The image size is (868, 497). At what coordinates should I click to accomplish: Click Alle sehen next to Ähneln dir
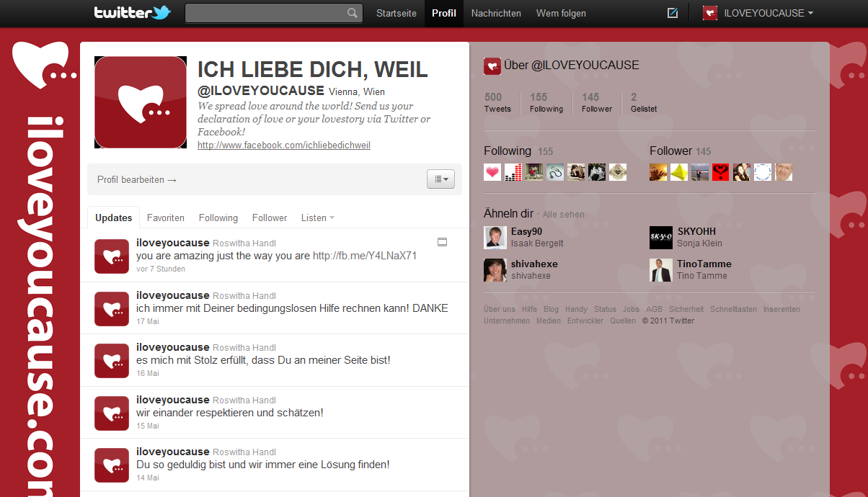click(564, 215)
